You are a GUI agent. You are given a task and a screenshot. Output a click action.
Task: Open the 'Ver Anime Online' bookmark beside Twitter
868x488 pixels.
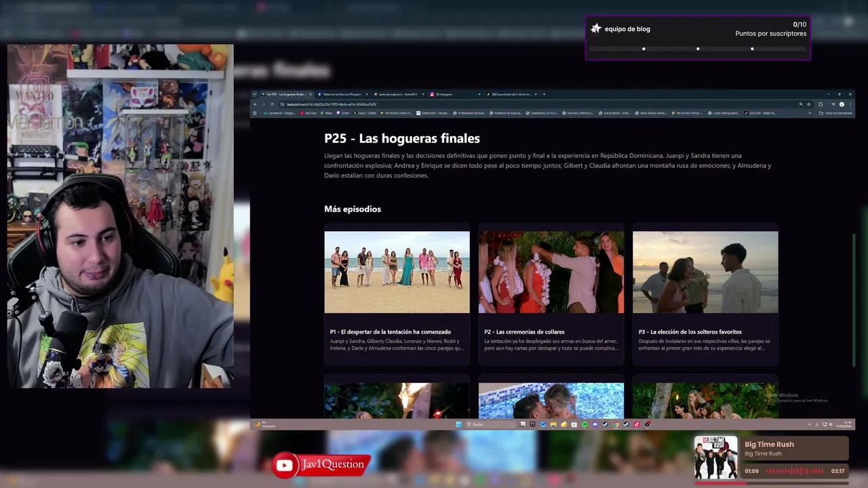pos(396,113)
